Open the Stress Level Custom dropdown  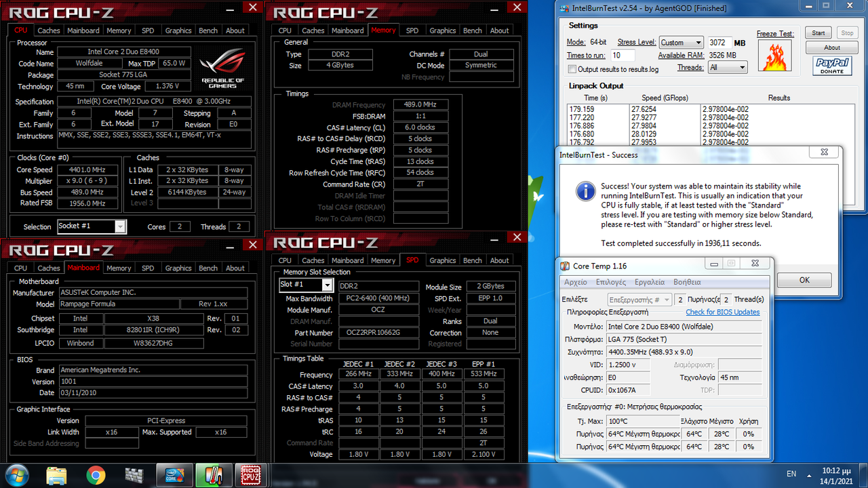(681, 42)
